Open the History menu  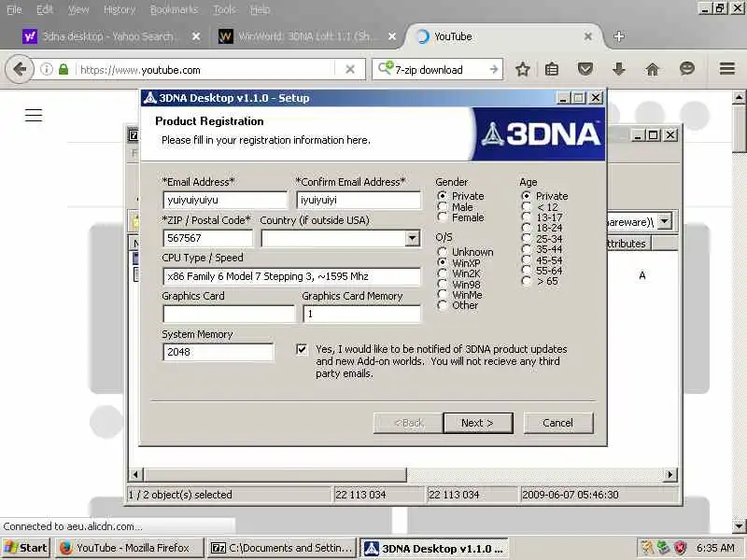pyautogui.click(x=120, y=9)
